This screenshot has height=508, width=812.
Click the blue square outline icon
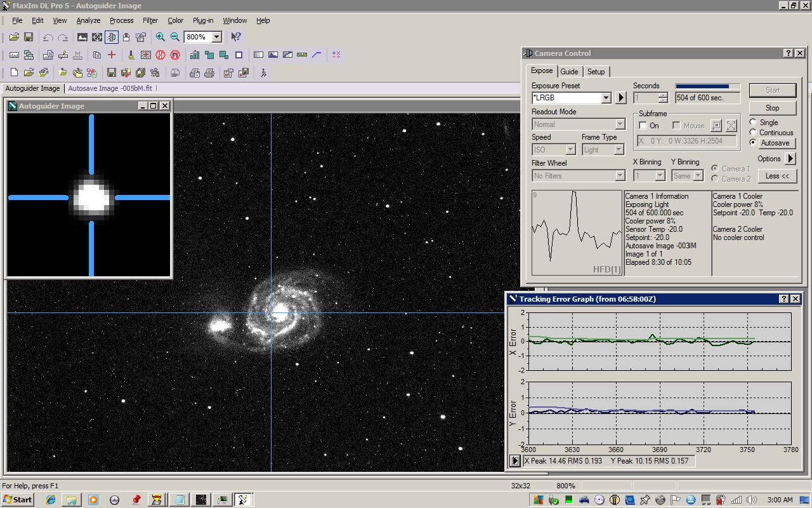click(239, 55)
